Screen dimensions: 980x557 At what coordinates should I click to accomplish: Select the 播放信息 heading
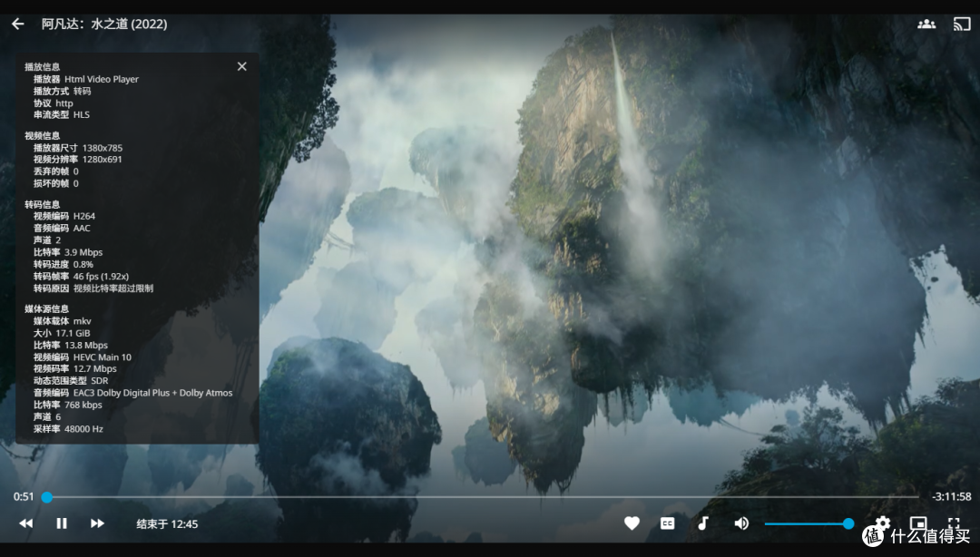(x=43, y=67)
